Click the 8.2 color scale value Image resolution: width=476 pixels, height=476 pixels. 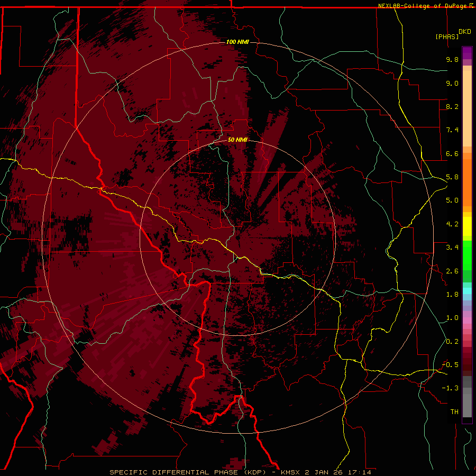pos(452,106)
